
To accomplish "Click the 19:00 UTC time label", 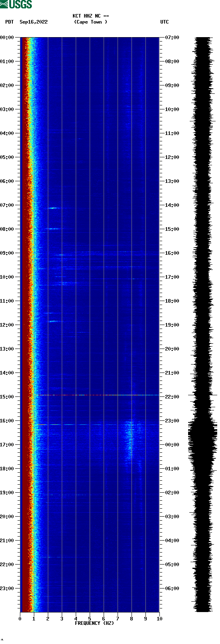I will [x=172, y=325].
